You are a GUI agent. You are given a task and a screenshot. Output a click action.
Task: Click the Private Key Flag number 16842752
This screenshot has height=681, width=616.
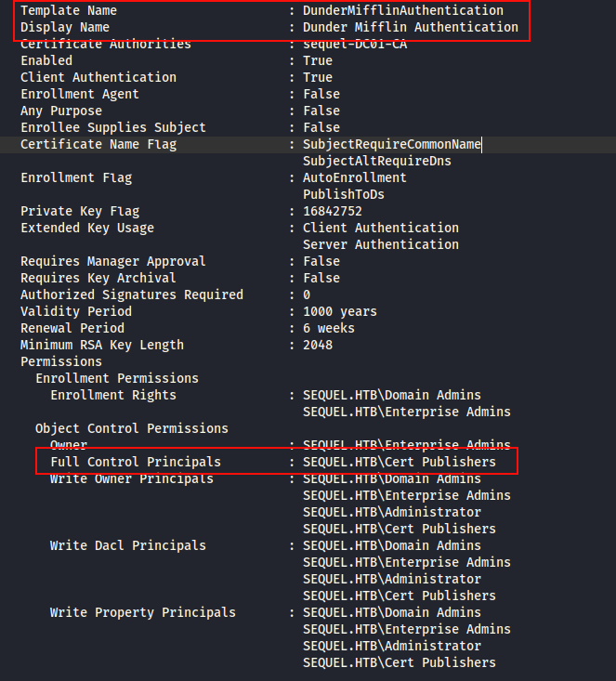[332, 211]
